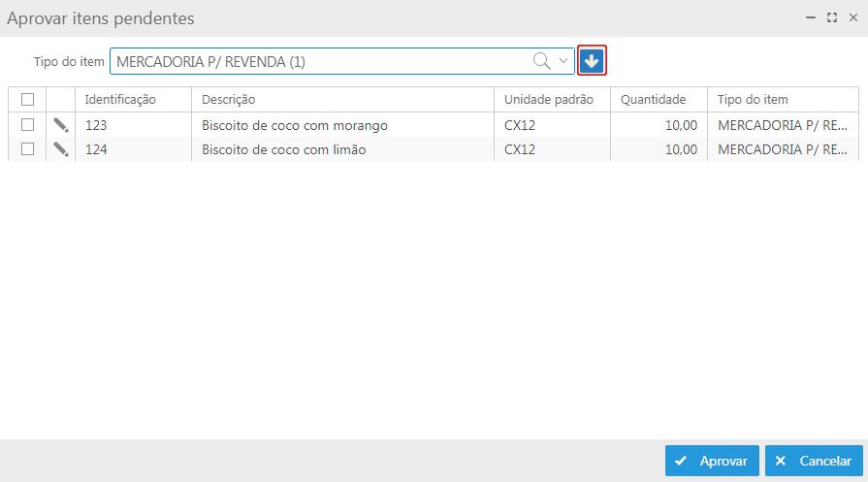Check the box for item 124
The width and height of the screenshot is (868, 482).
pyautogui.click(x=27, y=149)
